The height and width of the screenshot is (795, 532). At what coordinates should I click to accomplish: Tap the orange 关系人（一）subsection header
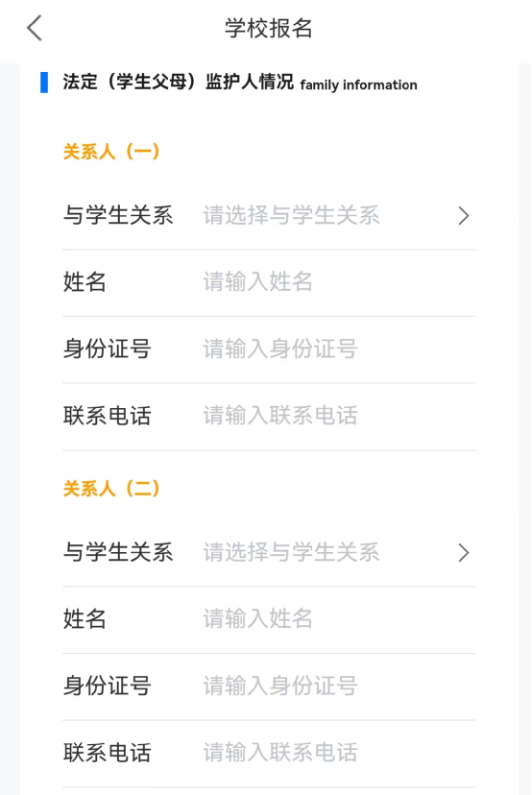111,151
